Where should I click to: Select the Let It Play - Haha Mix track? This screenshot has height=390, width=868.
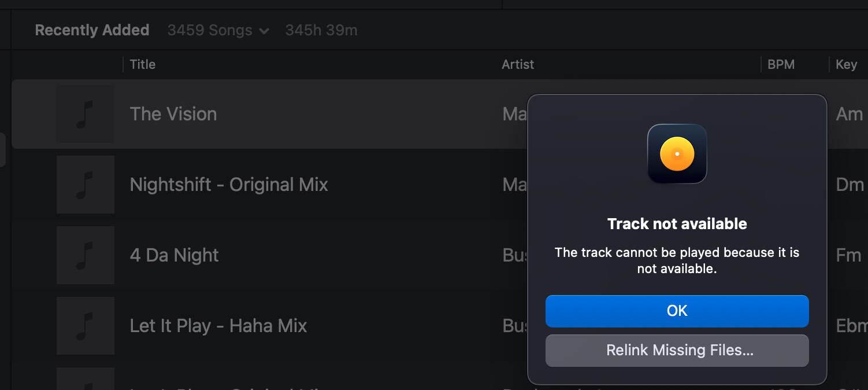click(x=218, y=326)
